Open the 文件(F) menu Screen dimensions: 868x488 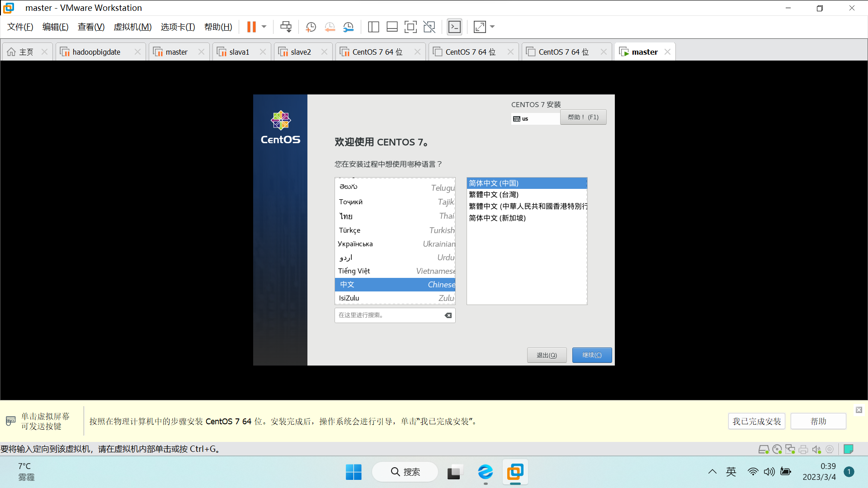coord(20,27)
